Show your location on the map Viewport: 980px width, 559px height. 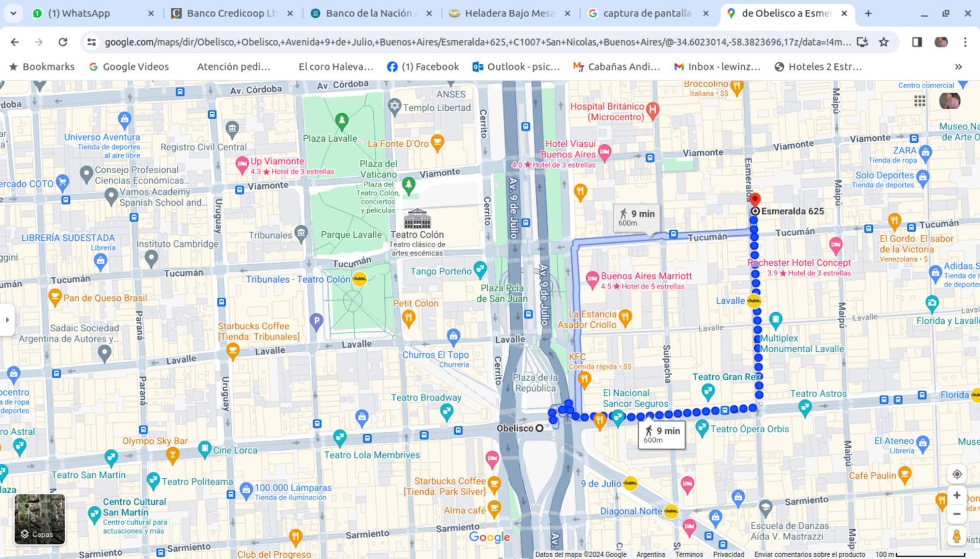coord(957,474)
